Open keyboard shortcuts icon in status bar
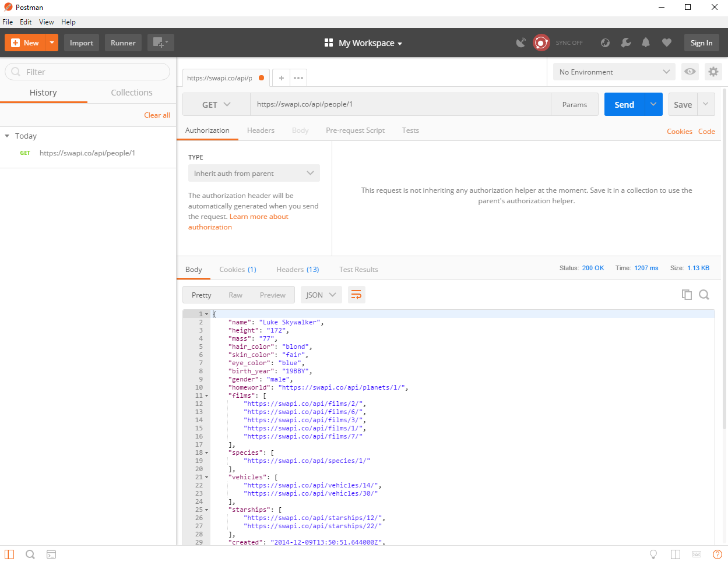 697,554
